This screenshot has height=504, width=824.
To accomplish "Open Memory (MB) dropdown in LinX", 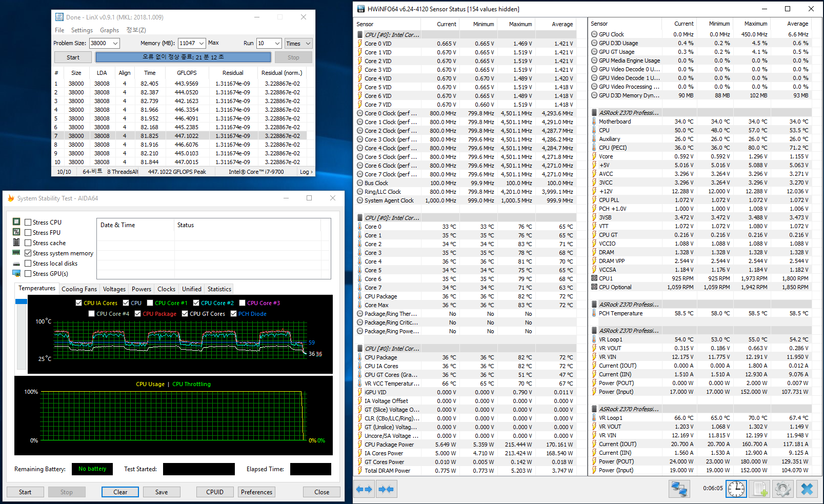I will [x=202, y=44].
